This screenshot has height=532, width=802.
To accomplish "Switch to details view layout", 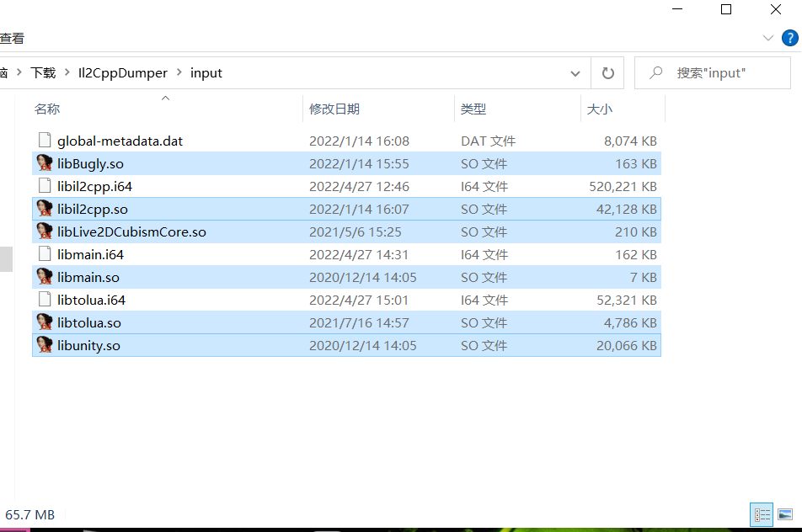I will coord(762,513).
